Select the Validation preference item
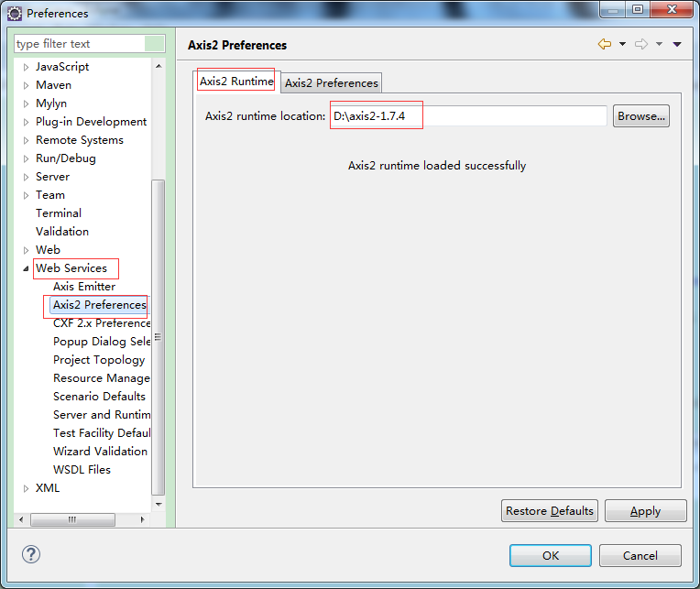This screenshot has height=589, width=700. coord(62,232)
